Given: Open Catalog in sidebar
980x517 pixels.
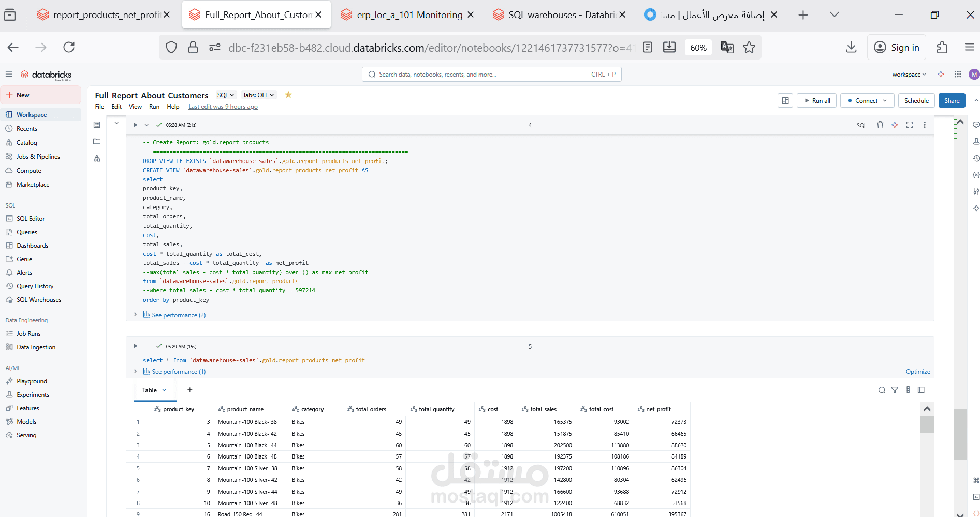Looking at the screenshot, I should point(27,142).
